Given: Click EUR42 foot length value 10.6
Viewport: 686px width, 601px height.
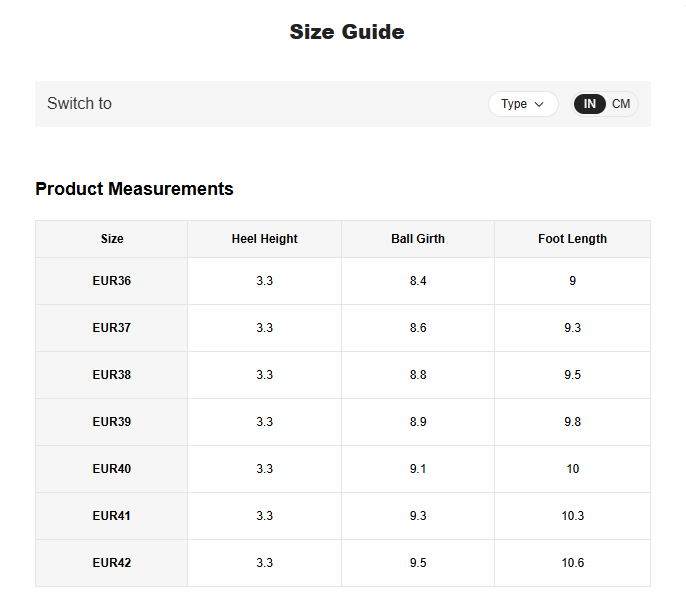Looking at the screenshot, I should [x=573, y=563].
